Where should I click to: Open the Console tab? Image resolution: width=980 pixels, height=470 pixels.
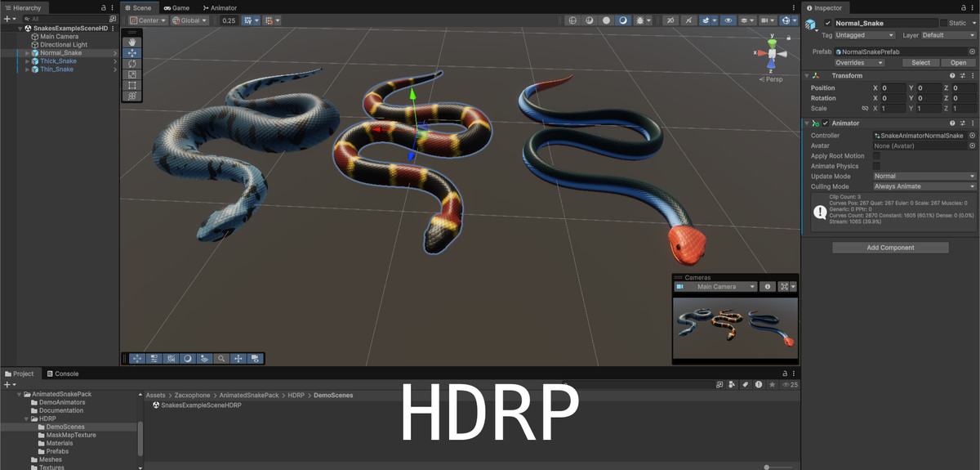tap(62, 374)
